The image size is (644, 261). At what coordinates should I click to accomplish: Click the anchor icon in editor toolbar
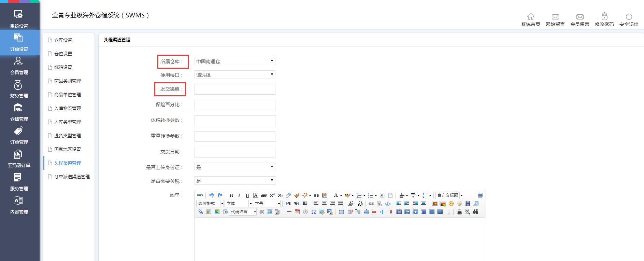tap(388, 204)
